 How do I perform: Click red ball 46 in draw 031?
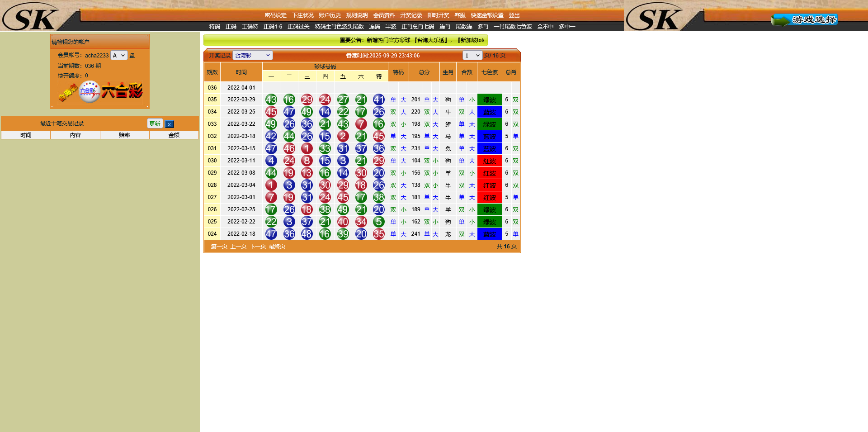(x=289, y=148)
